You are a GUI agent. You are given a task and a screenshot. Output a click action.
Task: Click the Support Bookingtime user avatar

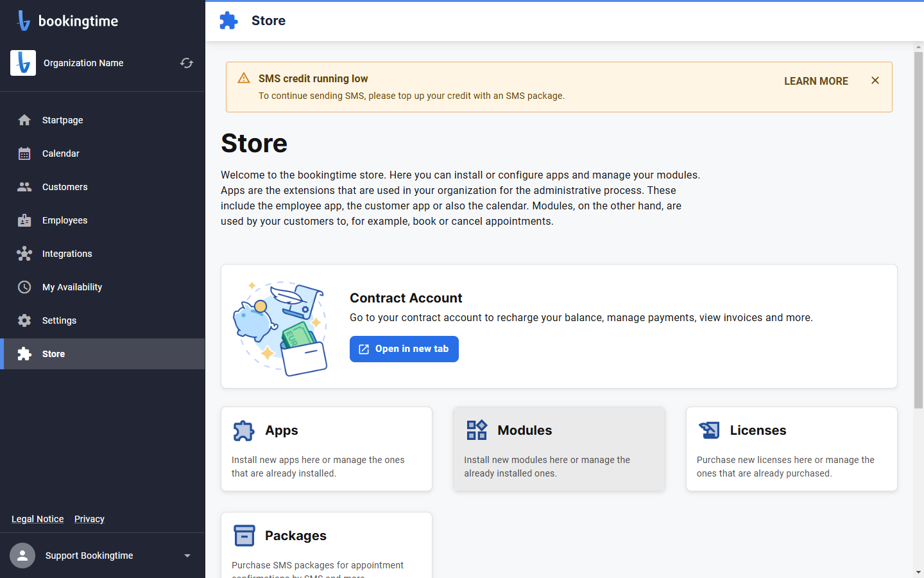point(22,556)
